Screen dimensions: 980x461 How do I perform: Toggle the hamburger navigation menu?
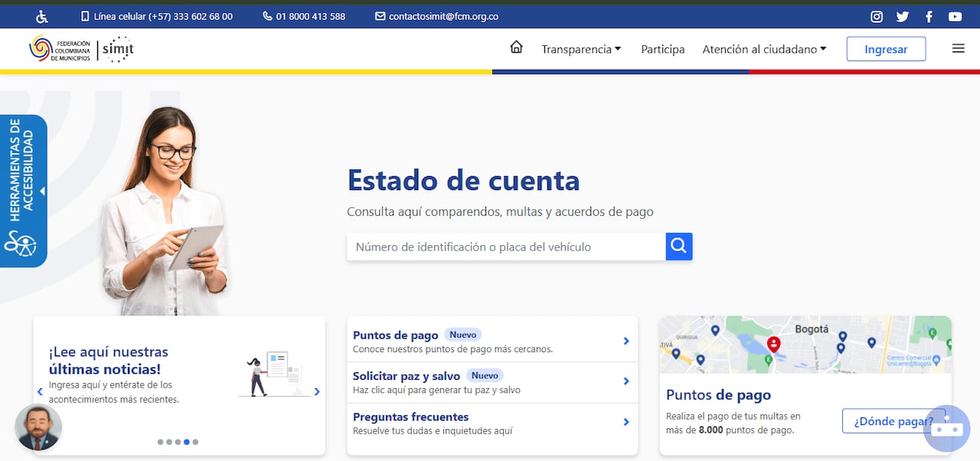click(x=958, y=48)
